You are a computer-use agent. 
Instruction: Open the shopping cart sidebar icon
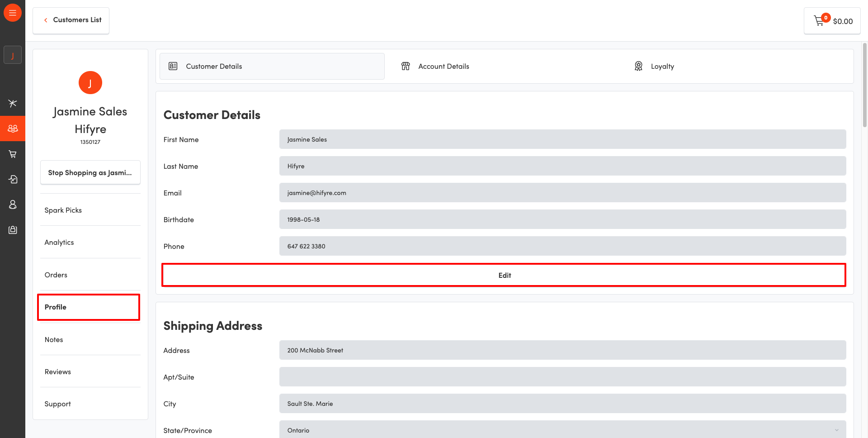click(x=13, y=154)
